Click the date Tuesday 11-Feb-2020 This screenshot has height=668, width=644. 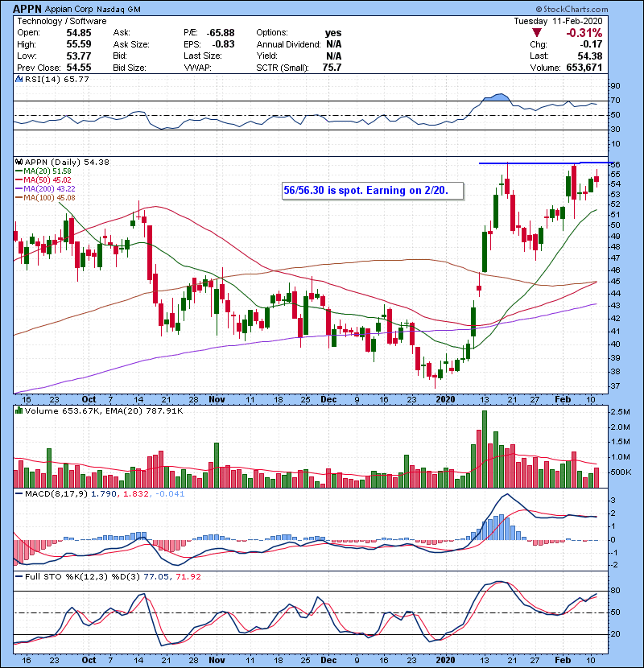point(558,21)
